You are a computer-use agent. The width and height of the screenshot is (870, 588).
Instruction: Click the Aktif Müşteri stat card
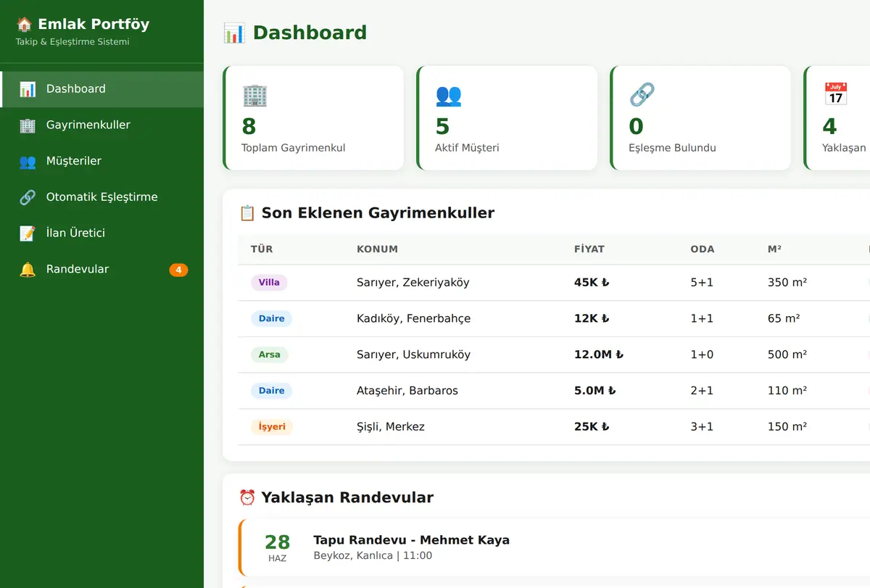pyautogui.click(x=507, y=118)
